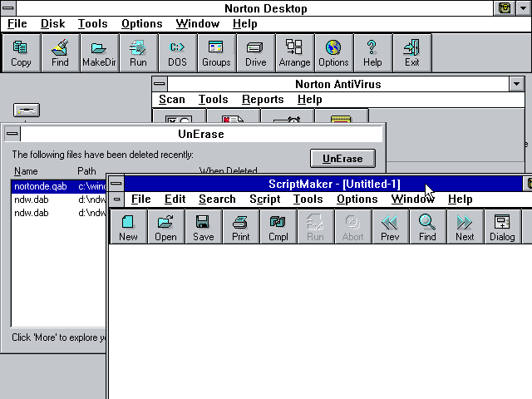
Task: Click the MakeDir folder icon
Action: pos(99,53)
